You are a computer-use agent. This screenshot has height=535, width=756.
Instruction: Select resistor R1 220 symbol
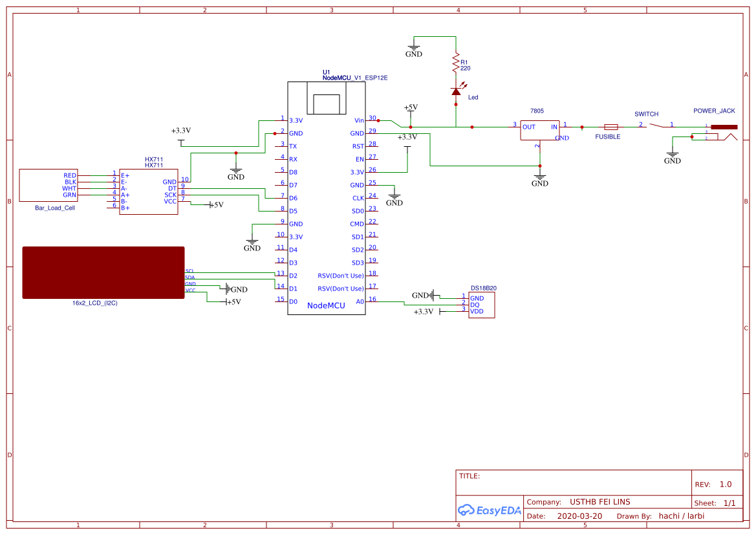click(x=457, y=63)
